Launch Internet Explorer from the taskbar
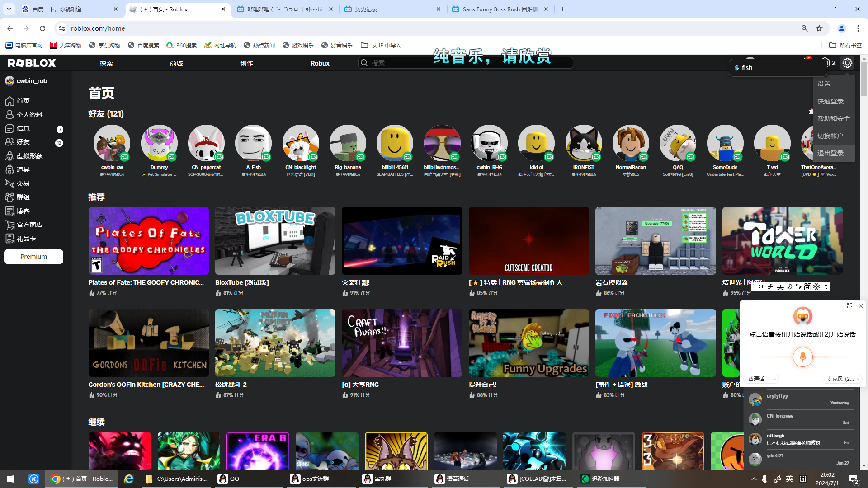 coord(129,479)
